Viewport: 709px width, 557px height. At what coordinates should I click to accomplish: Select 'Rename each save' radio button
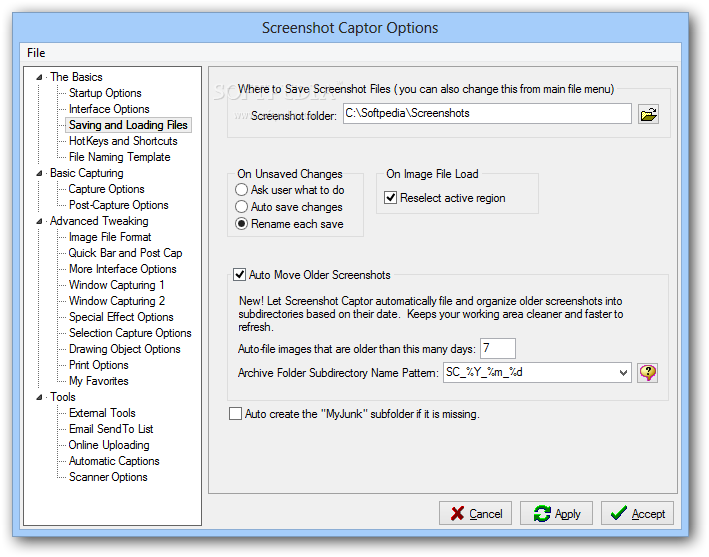(241, 224)
